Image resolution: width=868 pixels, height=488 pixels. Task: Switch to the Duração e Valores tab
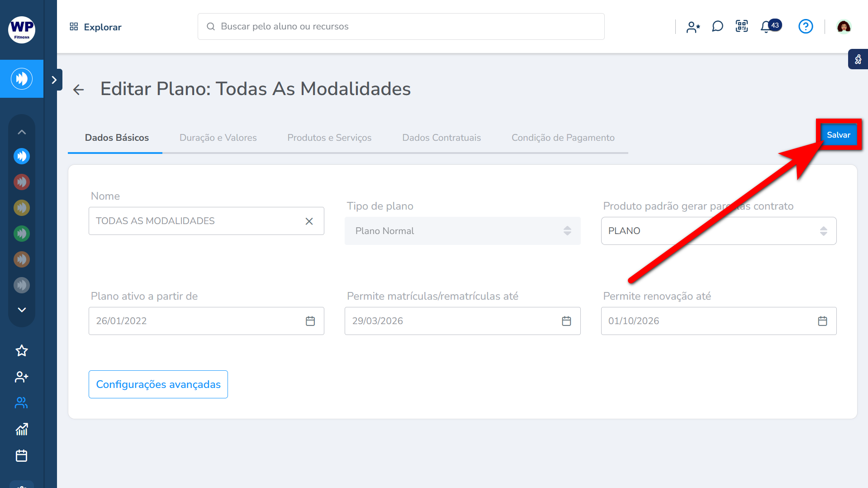coord(218,138)
